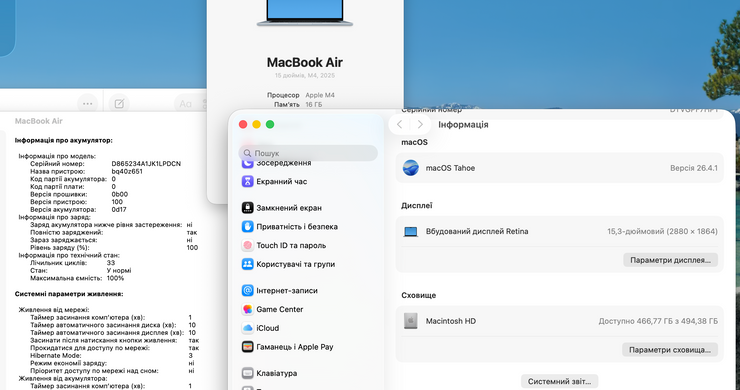Click Максимальна ємність 100% row
740x390 pixels.
77,278
